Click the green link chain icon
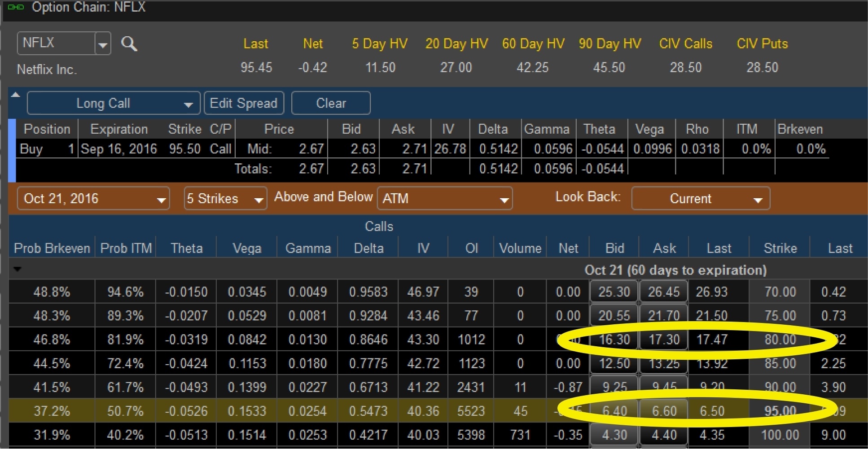 point(16,7)
